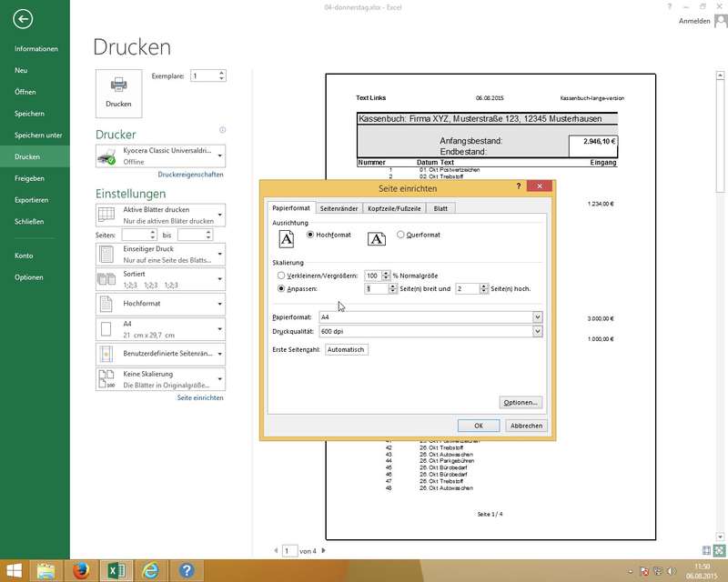Click the OK button in dialog
This screenshot has height=582, width=728.
pos(478,425)
